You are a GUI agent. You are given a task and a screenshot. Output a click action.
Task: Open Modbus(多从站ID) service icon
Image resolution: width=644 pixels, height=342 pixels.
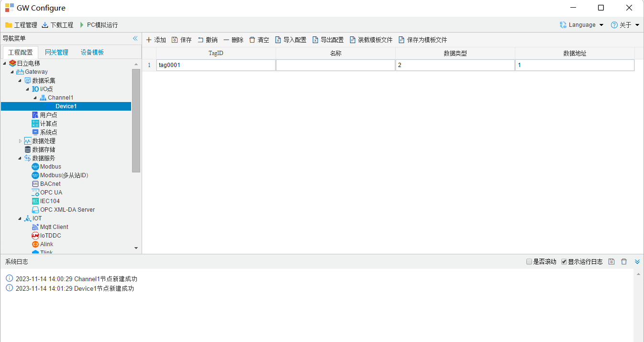pos(35,175)
